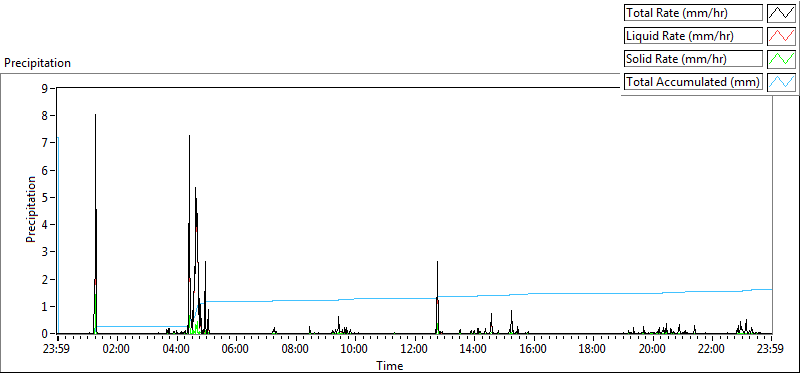This screenshot has width=800, height=373.
Task: Click the Liquid Rate red line icon
Action: coord(782,36)
